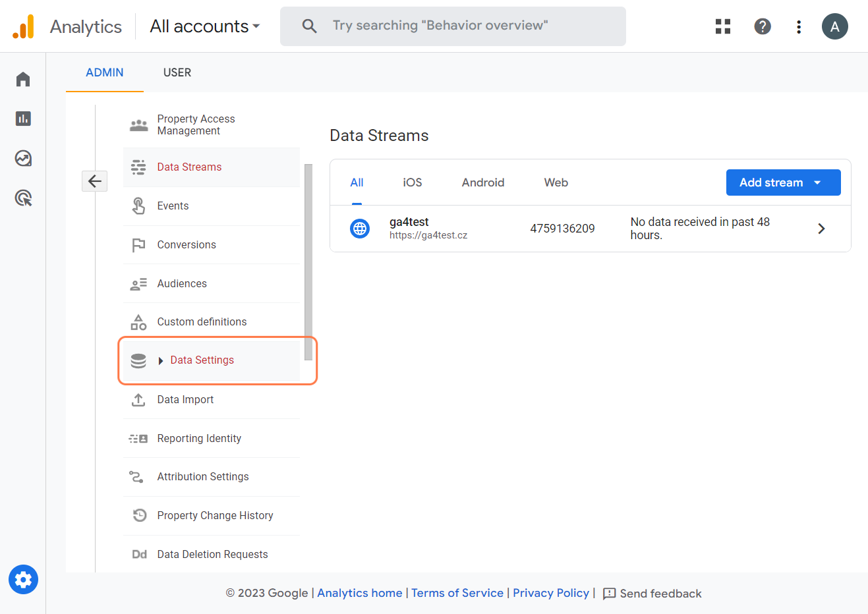Click the Attribution Settings path icon

(136, 476)
